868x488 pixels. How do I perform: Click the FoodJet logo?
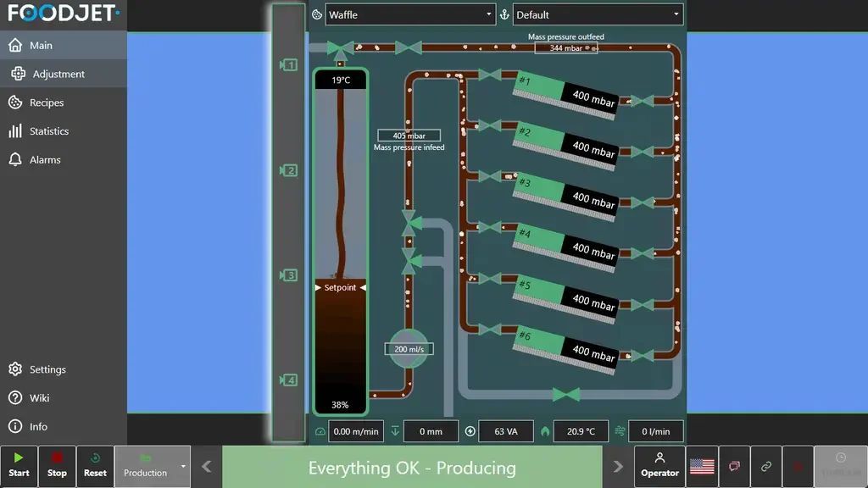63,14
